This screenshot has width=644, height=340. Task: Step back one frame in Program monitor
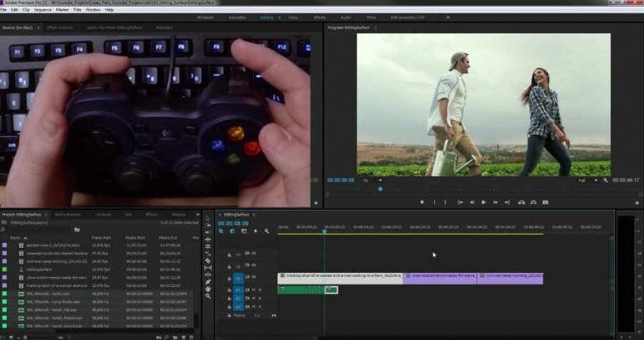(x=472, y=202)
